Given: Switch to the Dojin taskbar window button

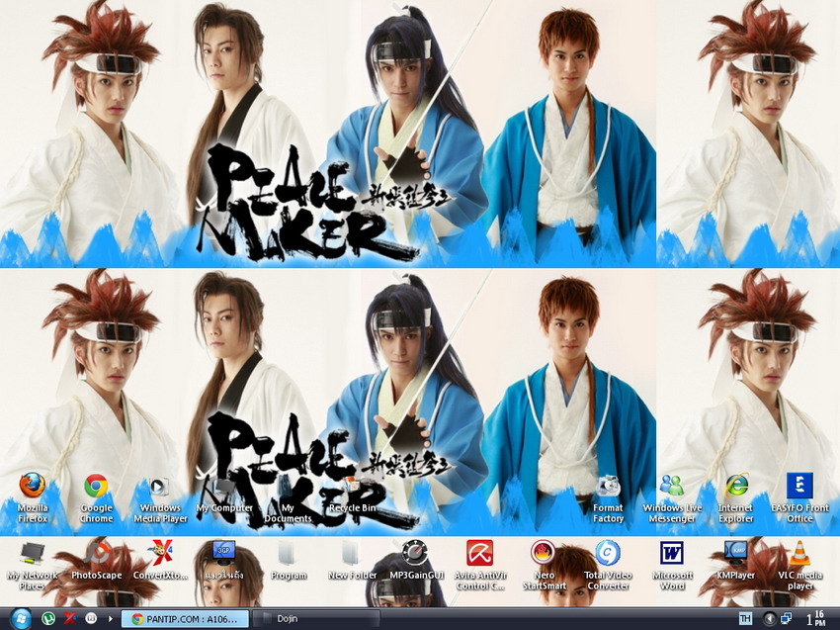Looking at the screenshot, I should (316, 619).
